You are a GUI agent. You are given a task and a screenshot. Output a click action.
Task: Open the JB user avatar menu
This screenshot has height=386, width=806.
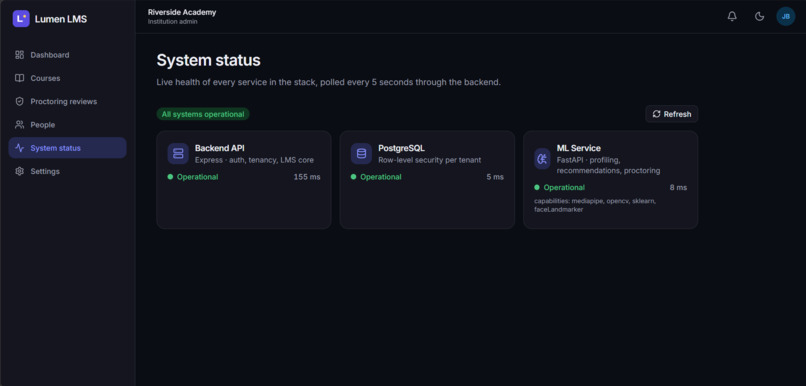(x=785, y=16)
